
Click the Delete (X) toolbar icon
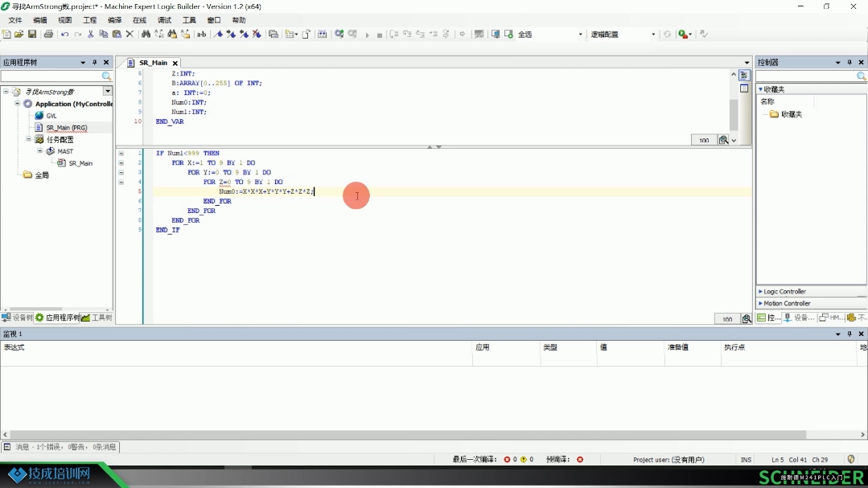[130, 35]
